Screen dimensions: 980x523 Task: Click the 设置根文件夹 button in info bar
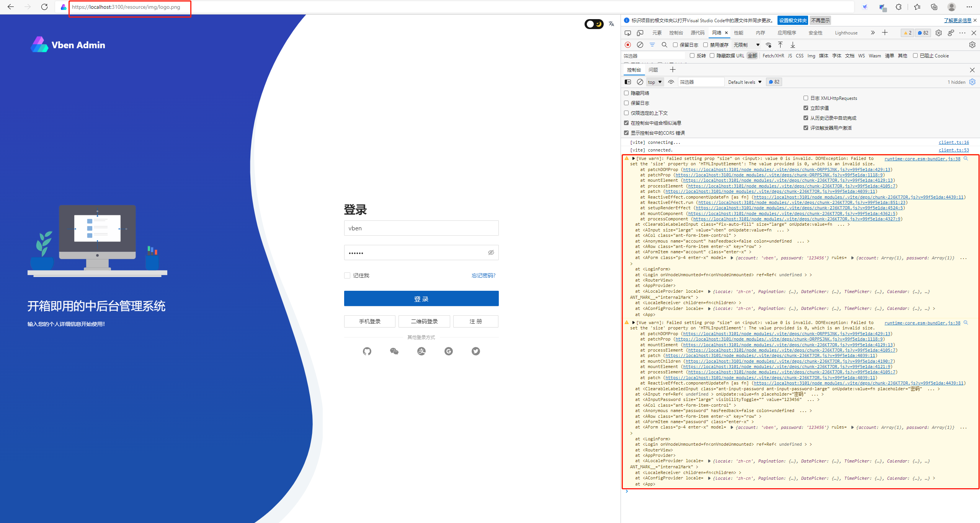click(x=793, y=21)
